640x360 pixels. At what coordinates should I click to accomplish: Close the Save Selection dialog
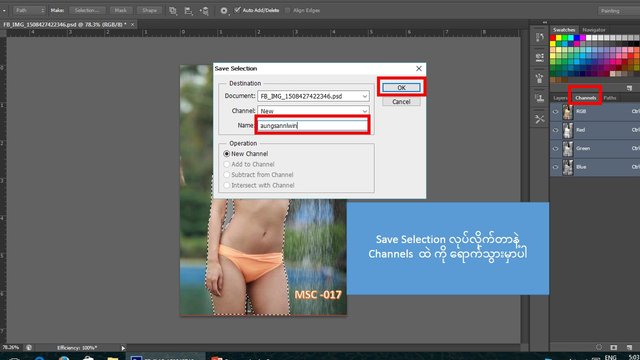click(419, 69)
